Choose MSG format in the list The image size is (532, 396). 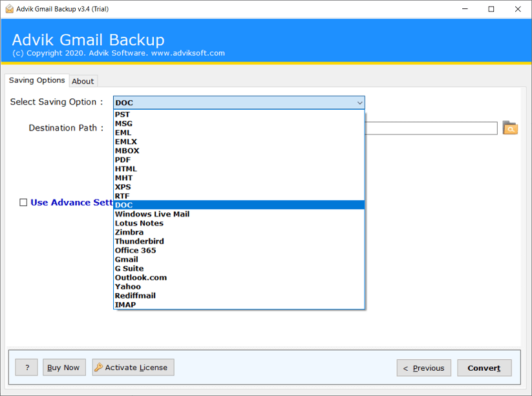pyautogui.click(x=239, y=123)
